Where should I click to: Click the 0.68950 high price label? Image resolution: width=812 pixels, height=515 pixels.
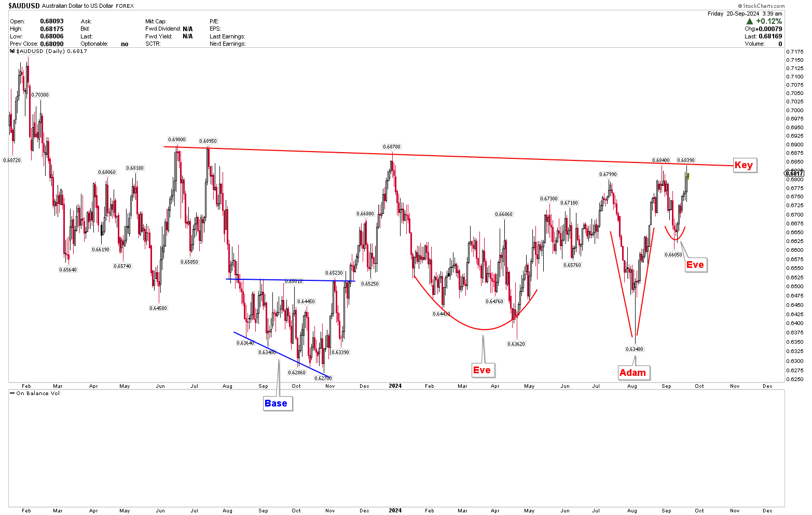click(208, 141)
